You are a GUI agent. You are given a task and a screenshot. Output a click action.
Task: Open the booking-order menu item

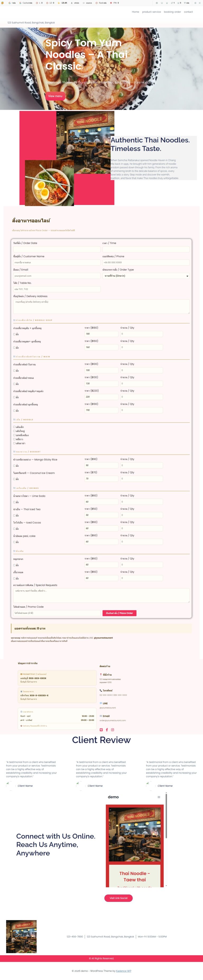(x=172, y=12)
